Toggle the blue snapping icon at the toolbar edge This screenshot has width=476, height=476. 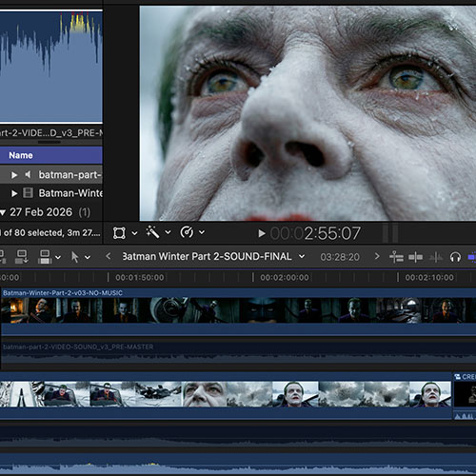(x=472, y=257)
